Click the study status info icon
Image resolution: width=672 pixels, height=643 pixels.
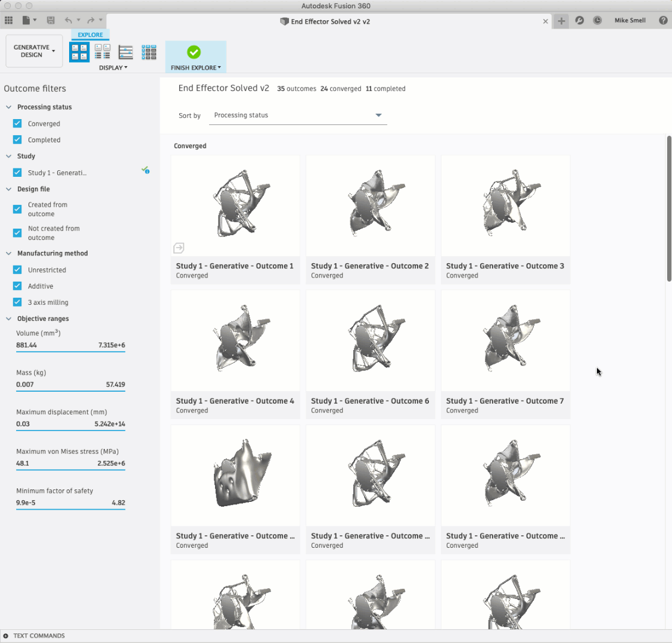click(146, 170)
